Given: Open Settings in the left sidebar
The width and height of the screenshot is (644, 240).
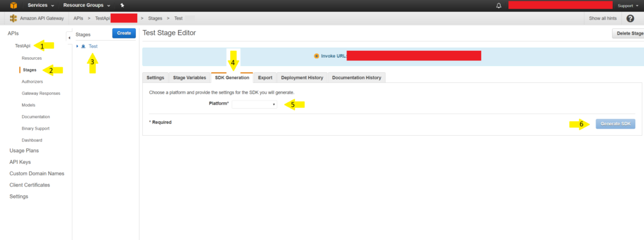Looking at the screenshot, I should 19,197.
